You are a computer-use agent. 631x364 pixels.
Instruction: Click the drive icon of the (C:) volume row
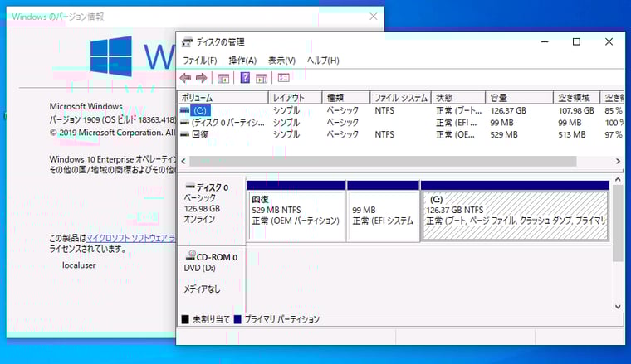[184, 110]
